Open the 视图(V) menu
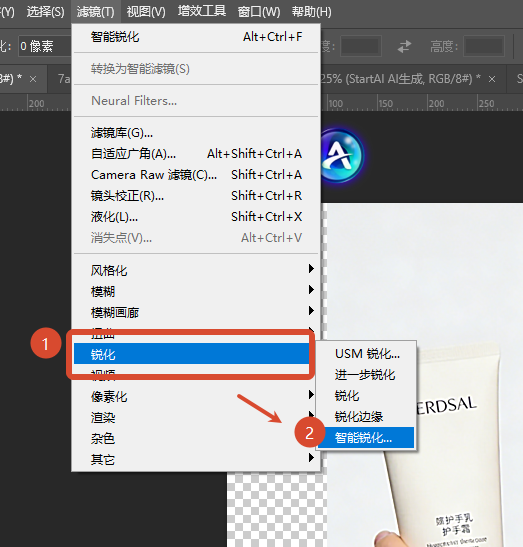Image resolution: width=523 pixels, height=547 pixels. [x=146, y=12]
